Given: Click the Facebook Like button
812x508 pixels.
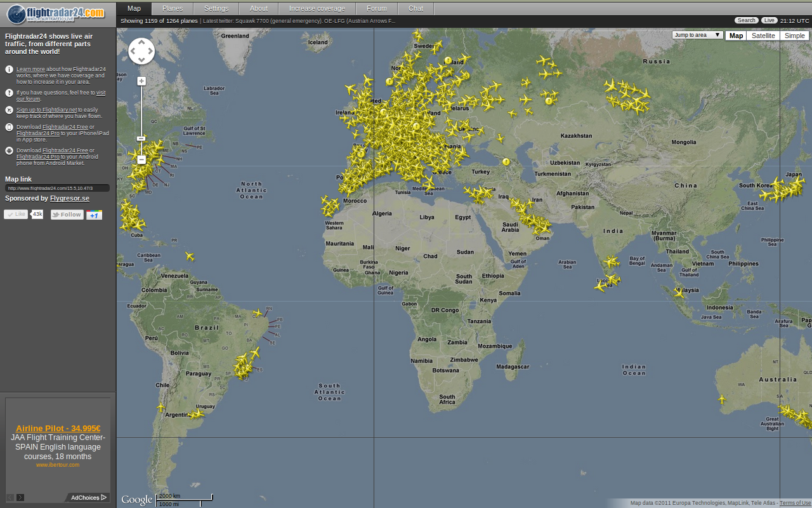Looking at the screenshot, I should pos(16,215).
